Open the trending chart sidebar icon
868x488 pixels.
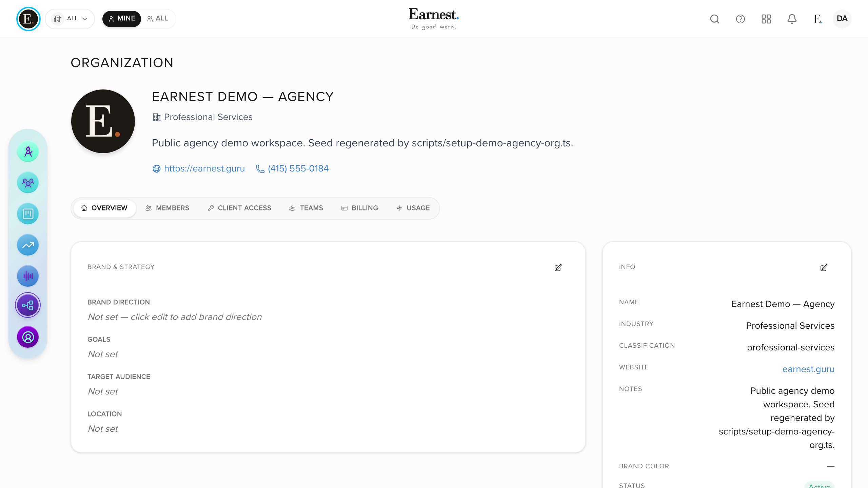(x=28, y=245)
